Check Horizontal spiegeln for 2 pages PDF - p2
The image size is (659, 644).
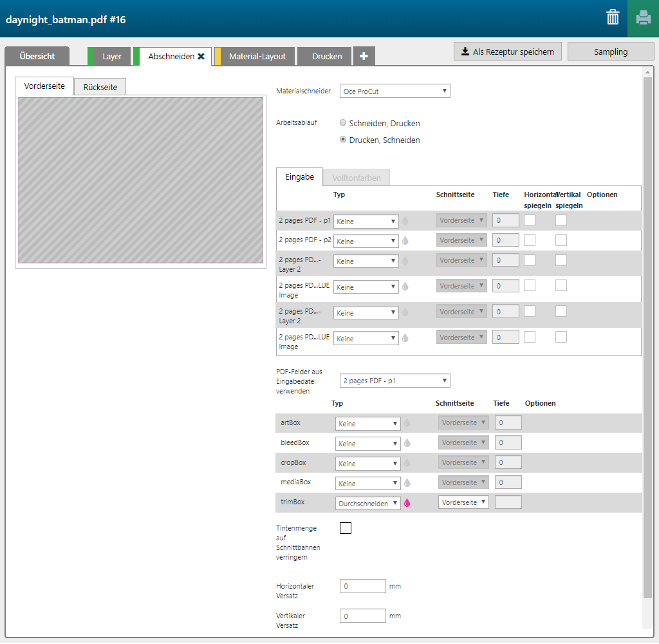click(530, 241)
